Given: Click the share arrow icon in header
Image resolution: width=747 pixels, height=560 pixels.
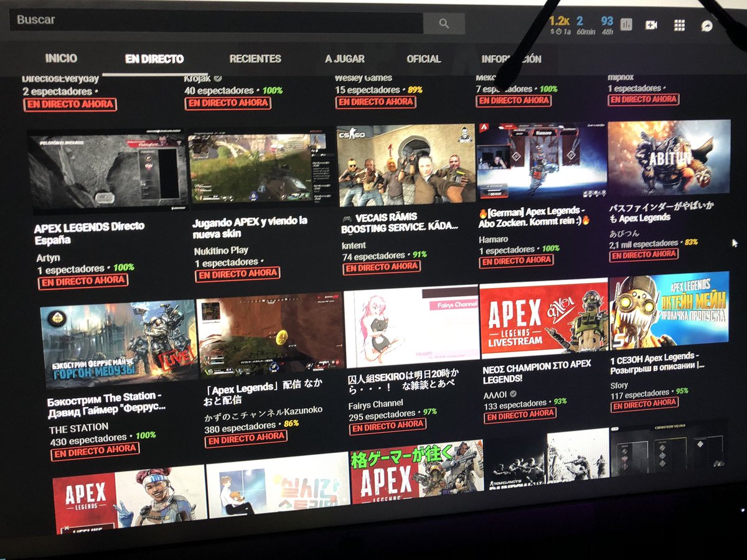Looking at the screenshot, I should (707, 26).
